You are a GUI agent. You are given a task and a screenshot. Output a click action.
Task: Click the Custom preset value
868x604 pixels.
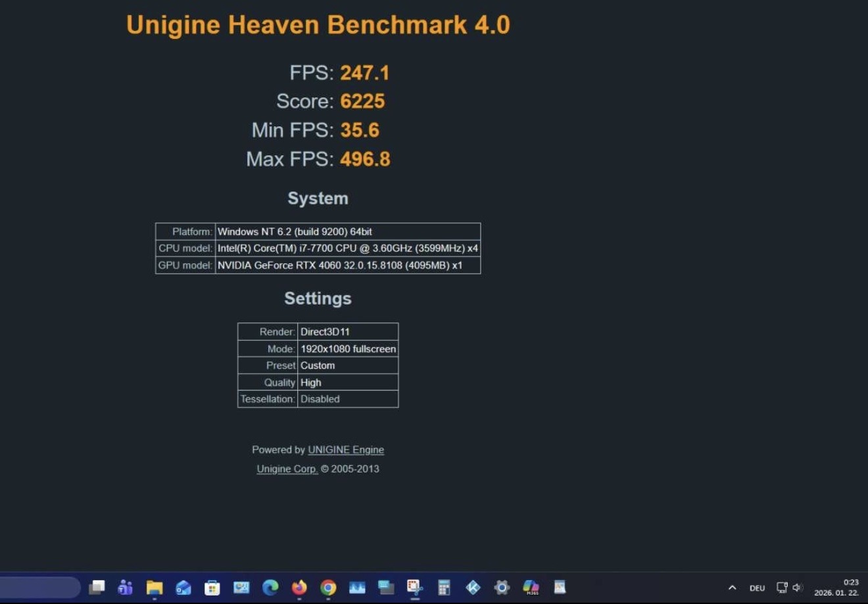click(x=348, y=365)
